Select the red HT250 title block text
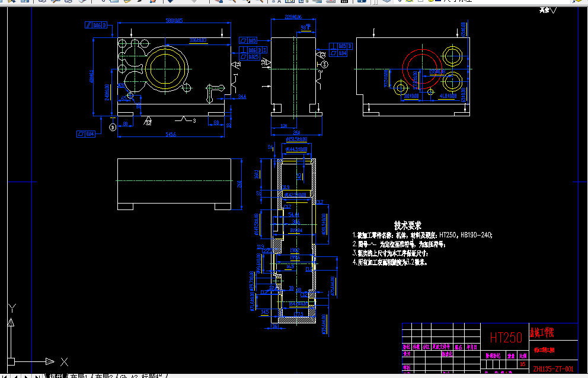Image resolution: width=588 pixels, height=378 pixels. 506,338
